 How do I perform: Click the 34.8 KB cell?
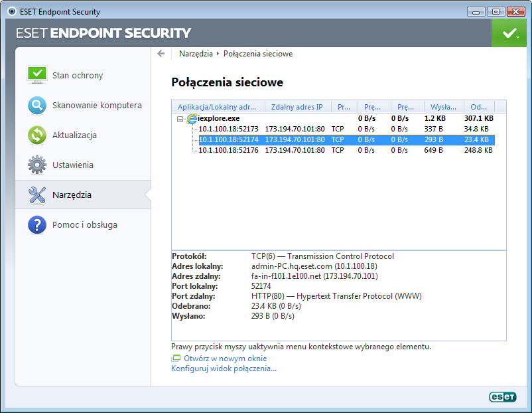476,129
